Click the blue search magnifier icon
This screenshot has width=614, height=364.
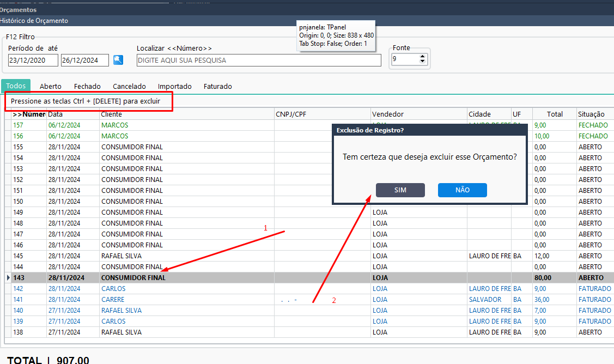(118, 60)
